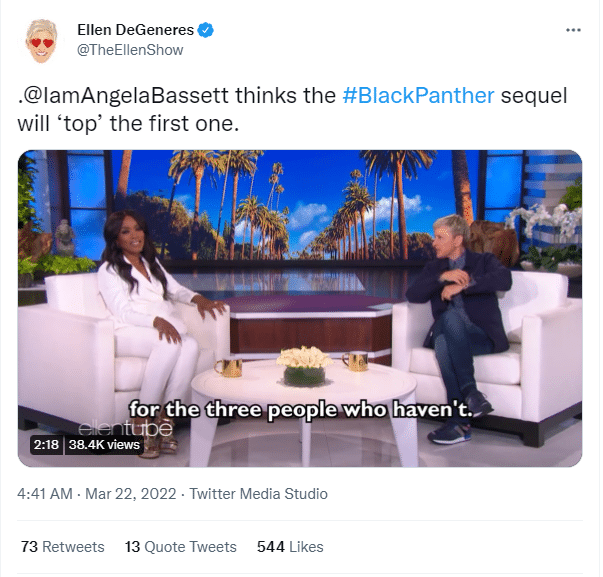Open the three-dot more options menu
The height and width of the screenshot is (577, 603).
tap(573, 30)
